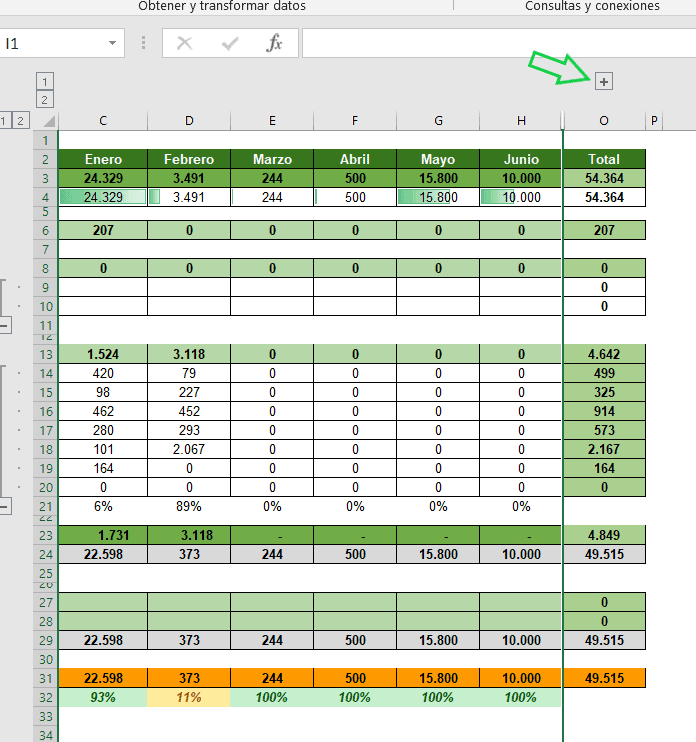
Task: Click the Junio header cell
Action: pos(521,159)
